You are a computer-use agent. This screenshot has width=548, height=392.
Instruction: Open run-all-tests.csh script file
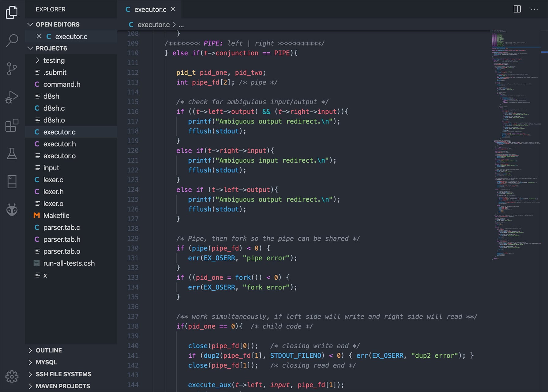click(x=69, y=263)
